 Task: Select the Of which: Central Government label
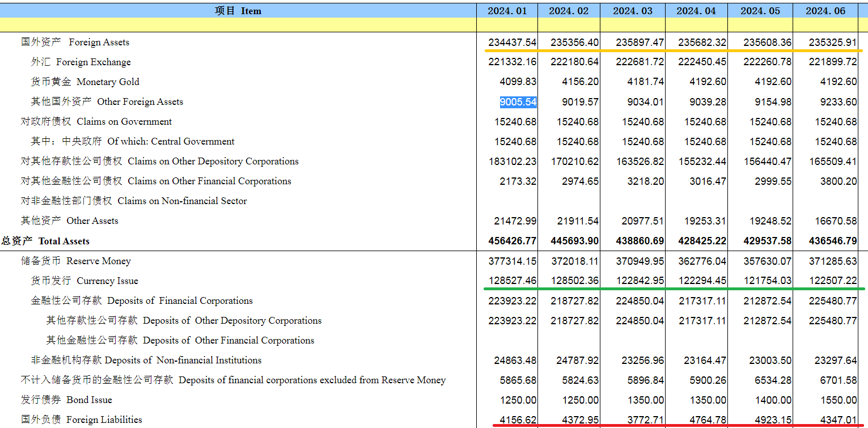[133, 141]
